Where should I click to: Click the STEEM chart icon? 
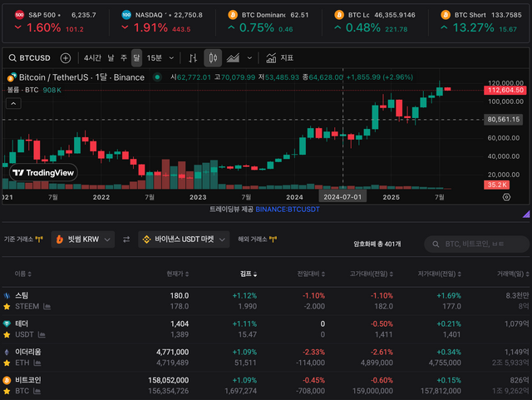pos(47,307)
